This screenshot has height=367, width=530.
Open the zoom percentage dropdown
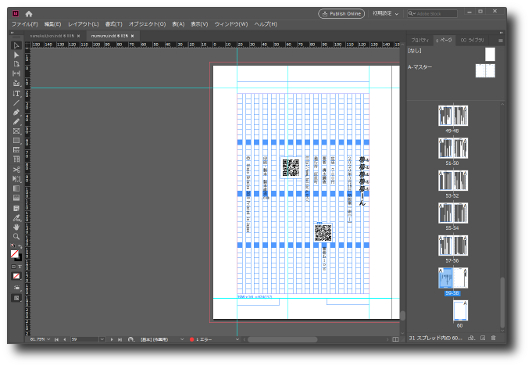coord(49,339)
